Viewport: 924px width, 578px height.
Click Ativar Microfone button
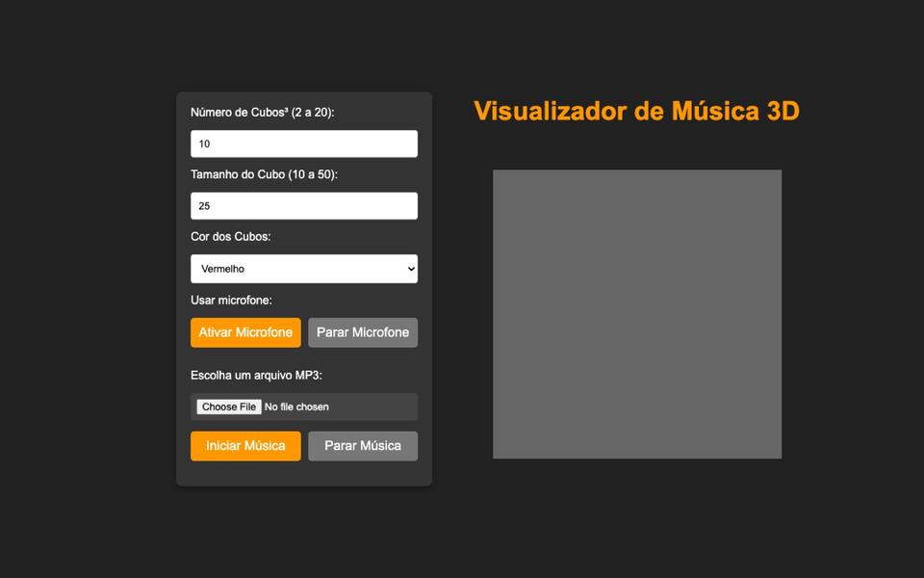pyautogui.click(x=245, y=332)
